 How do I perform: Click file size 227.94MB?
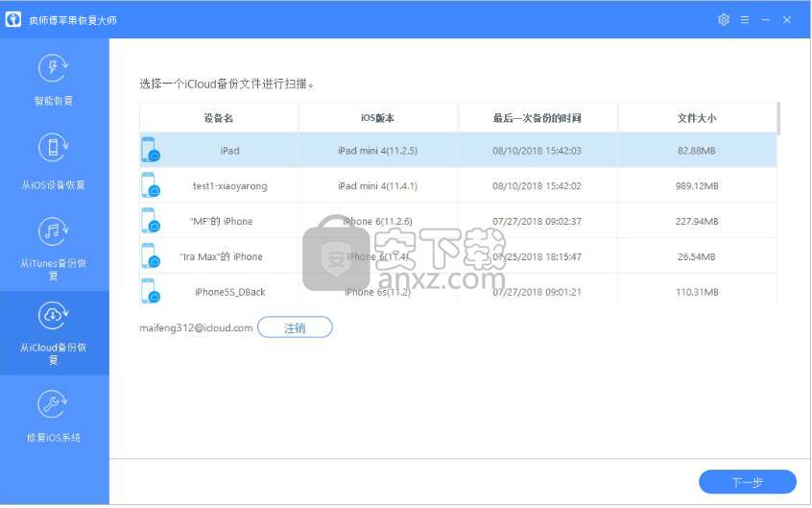coord(697,221)
